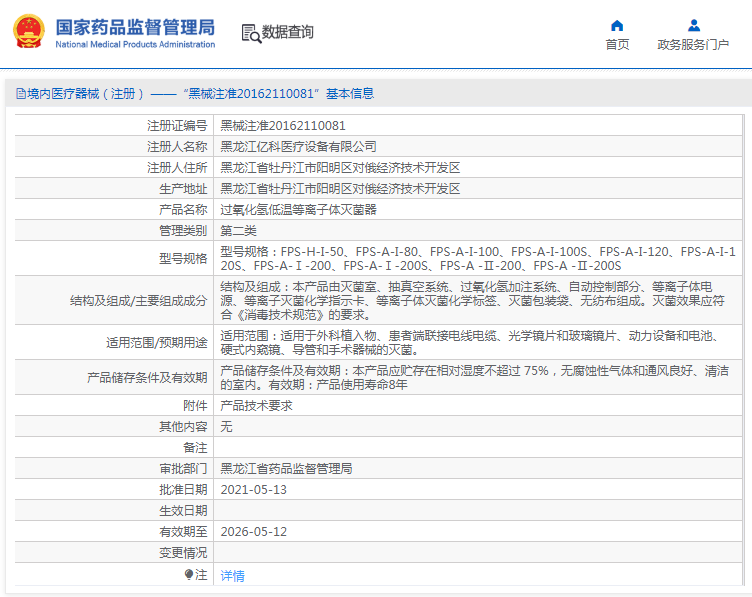
Task: Select 黑龙江亿科医疗设备有限公司 registrant name
Action: point(298,147)
